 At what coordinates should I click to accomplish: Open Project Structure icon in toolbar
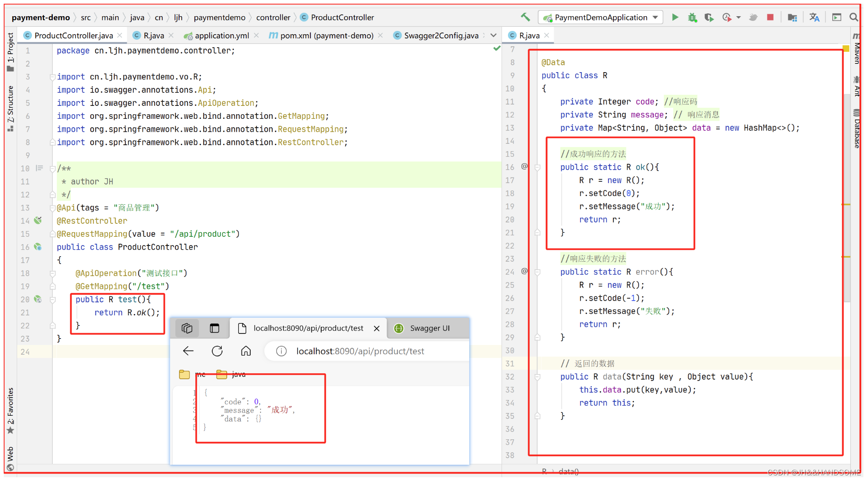pos(792,17)
